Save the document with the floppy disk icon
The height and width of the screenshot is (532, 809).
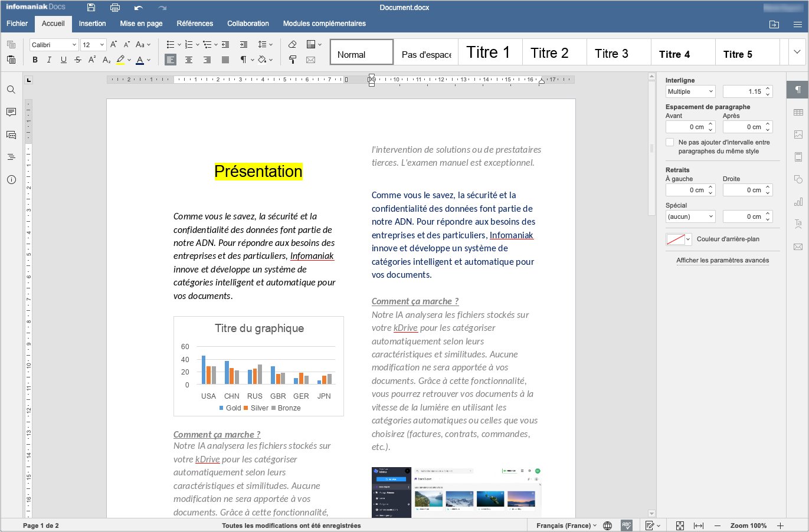pyautogui.click(x=91, y=8)
